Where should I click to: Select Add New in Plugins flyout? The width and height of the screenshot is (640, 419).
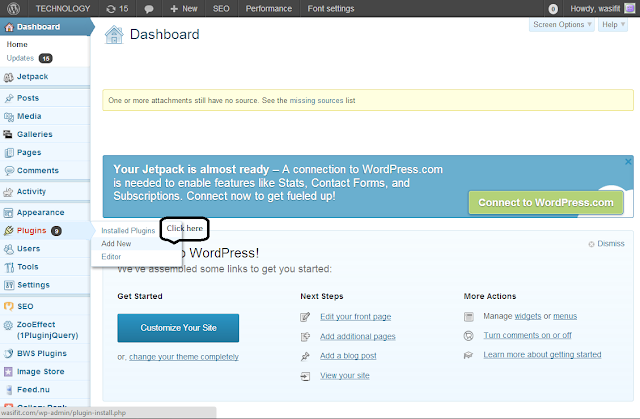pos(116,244)
